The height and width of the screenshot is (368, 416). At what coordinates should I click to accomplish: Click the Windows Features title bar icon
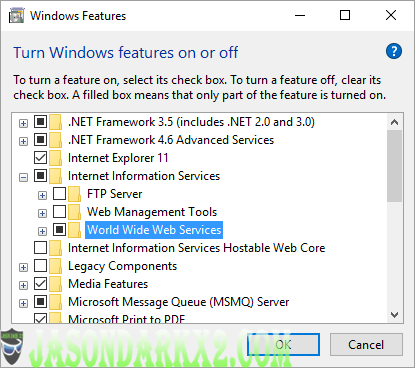pos(16,16)
